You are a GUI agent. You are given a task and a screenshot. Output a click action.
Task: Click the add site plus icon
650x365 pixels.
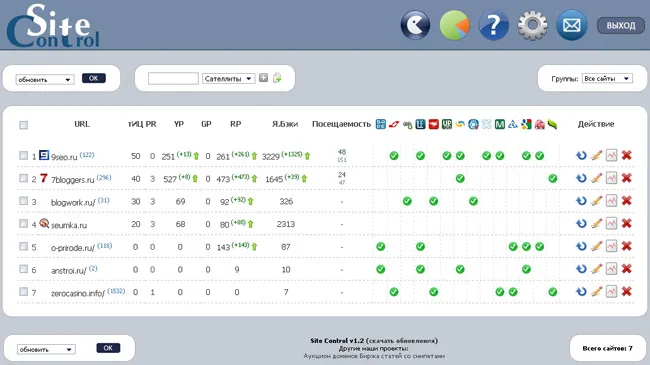coord(263,78)
